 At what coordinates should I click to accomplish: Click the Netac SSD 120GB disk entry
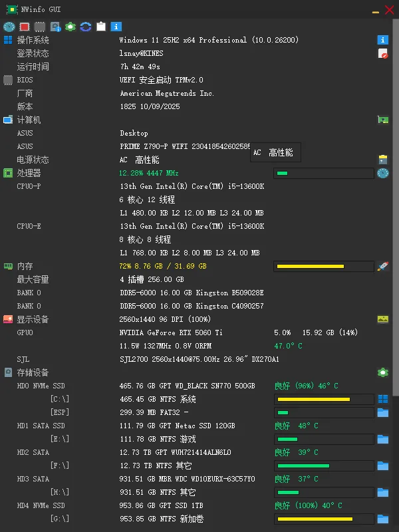click(177, 426)
